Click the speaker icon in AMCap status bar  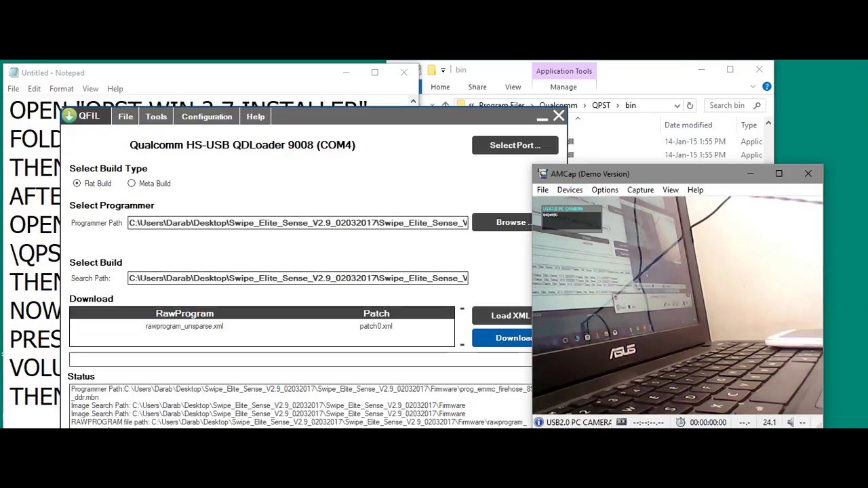click(x=791, y=422)
